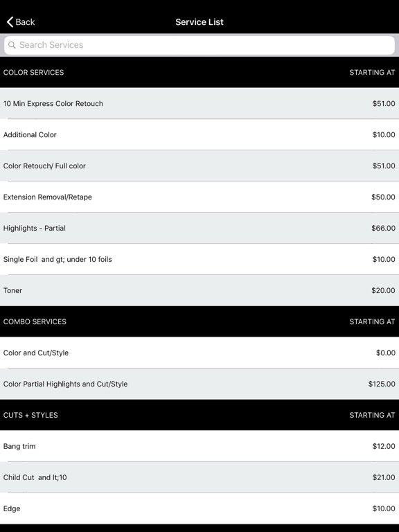
Task: Open the Edge service row
Action: tap(199, 509)
